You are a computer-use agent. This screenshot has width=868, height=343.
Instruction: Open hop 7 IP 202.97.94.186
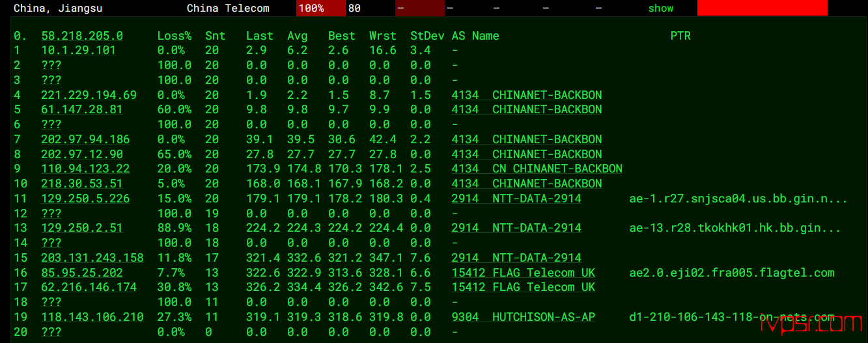(85, 139)
